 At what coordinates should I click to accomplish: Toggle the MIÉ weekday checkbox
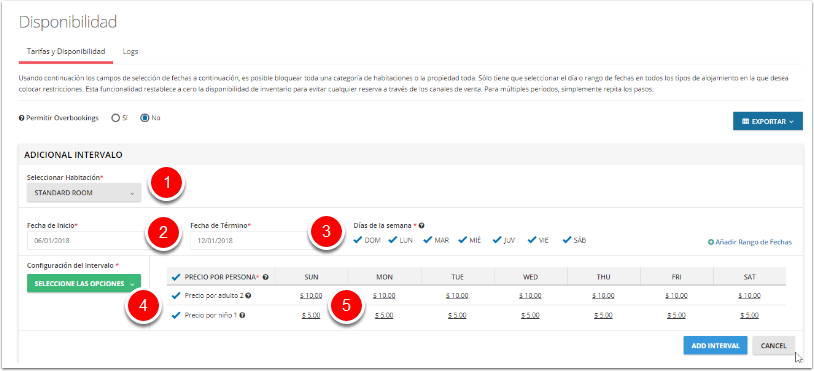[x=462, y=240]
